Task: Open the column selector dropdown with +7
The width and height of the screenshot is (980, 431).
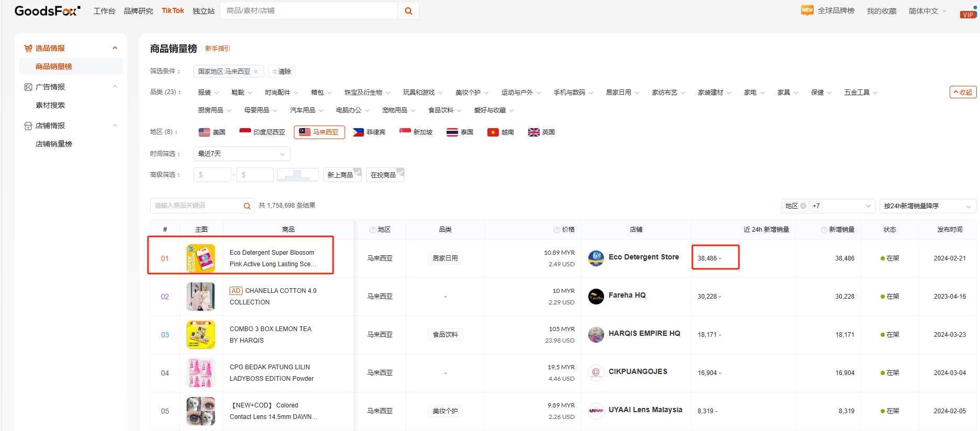Action: click(828, 206)
